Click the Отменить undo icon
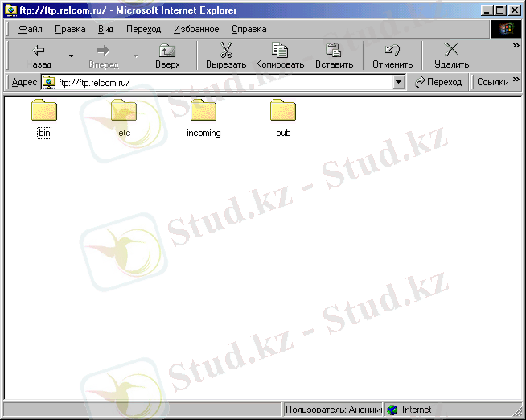 pos(392,50)
